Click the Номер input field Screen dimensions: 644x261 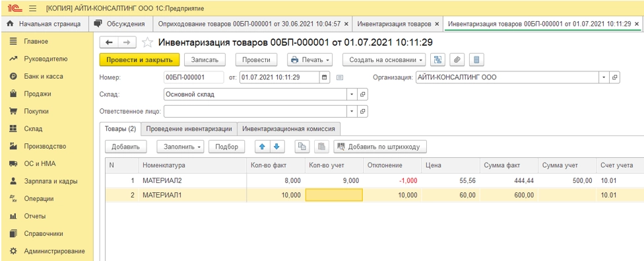click(x=193, y=77)
